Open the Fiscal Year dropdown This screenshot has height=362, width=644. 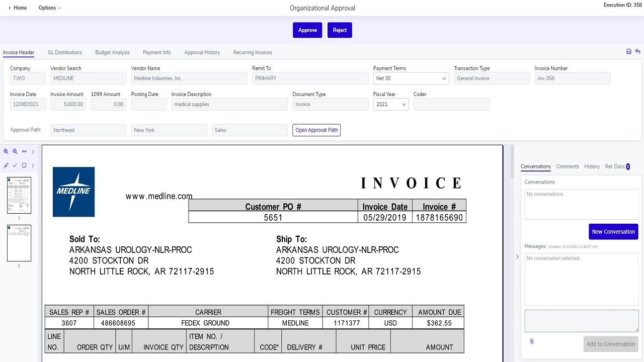[x=390, y=105]
